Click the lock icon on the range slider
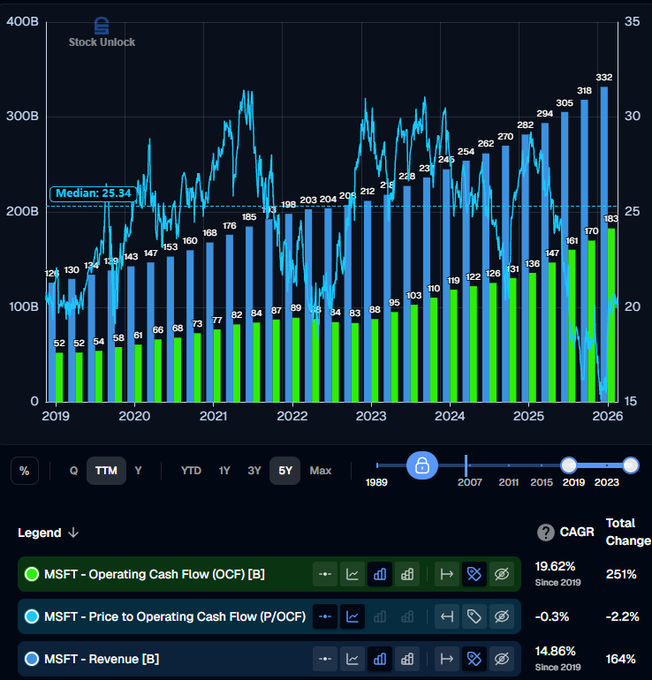This screenshot has width=652, height=680. pos(422,466)
